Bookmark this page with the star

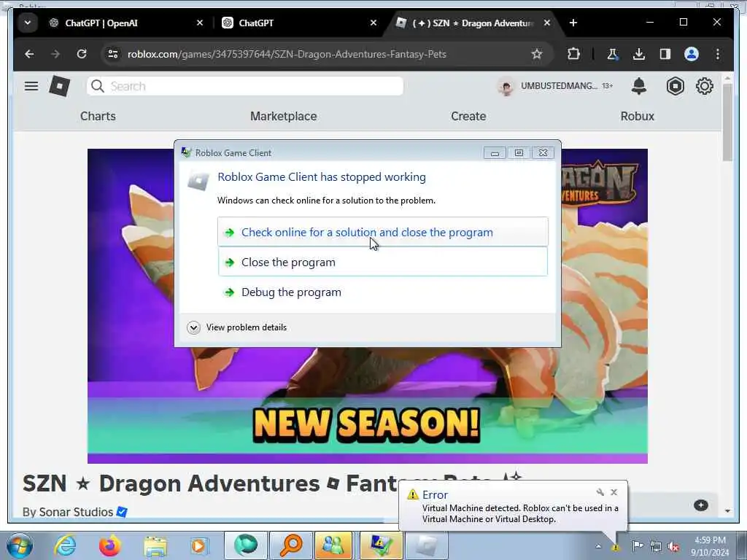tap(537, 54)
